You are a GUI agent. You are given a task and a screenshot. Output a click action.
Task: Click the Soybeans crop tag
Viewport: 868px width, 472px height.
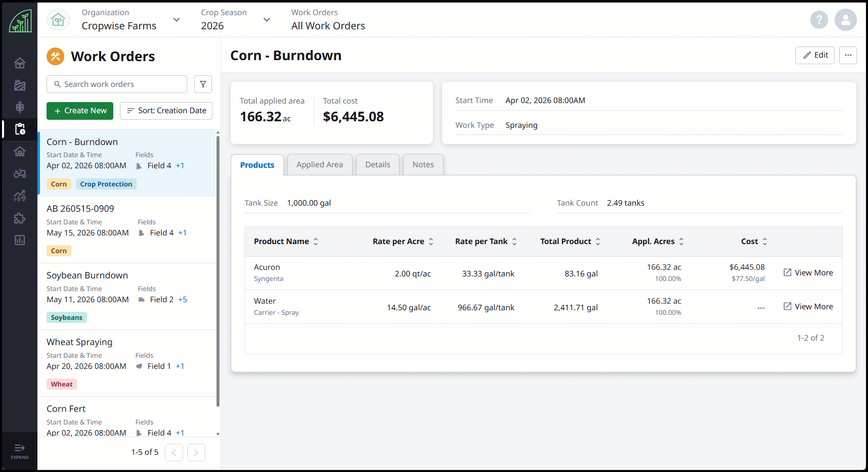67,318
